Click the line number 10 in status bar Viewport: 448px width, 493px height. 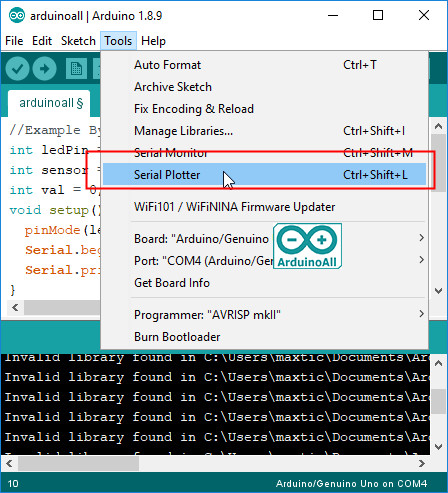point(13,484)
